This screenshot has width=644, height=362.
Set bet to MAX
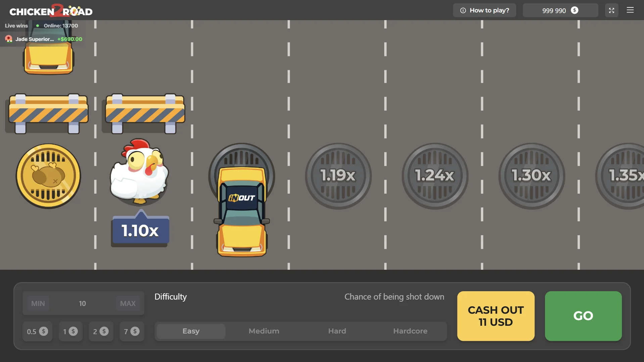[128, 303]
